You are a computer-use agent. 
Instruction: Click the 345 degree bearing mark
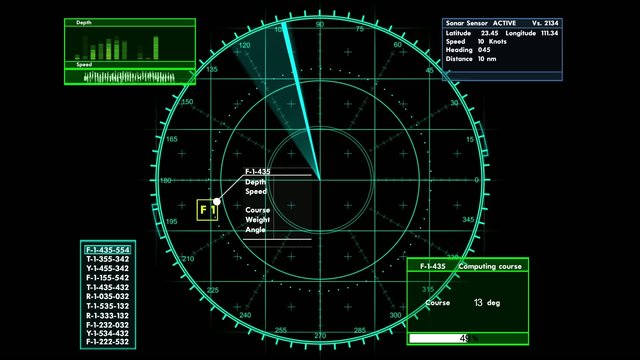pyautogui.click(x=468, y=220)
